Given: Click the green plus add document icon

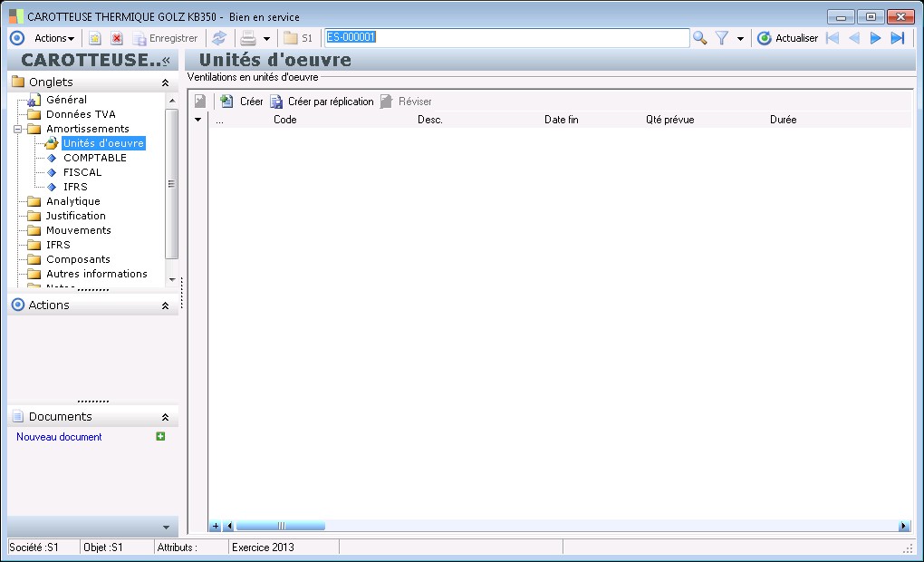Looking at the screenshot, I should (160, 436).
